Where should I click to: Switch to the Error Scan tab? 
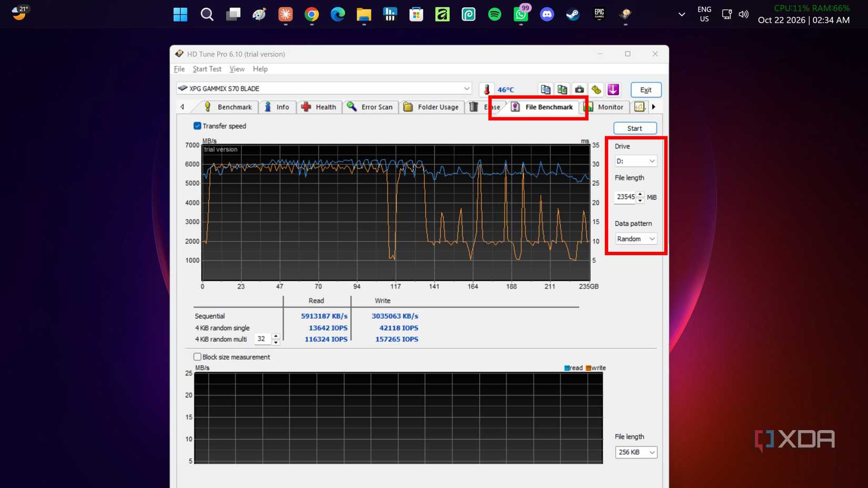[x=370, y=107]
